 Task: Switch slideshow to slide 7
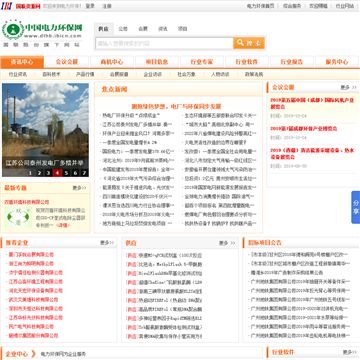pos(84,173)
